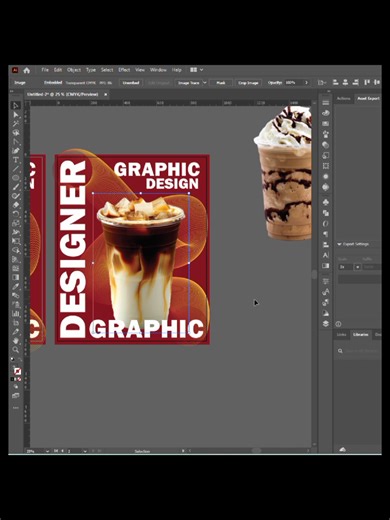Select the Zoom tool

click(16, 350)
